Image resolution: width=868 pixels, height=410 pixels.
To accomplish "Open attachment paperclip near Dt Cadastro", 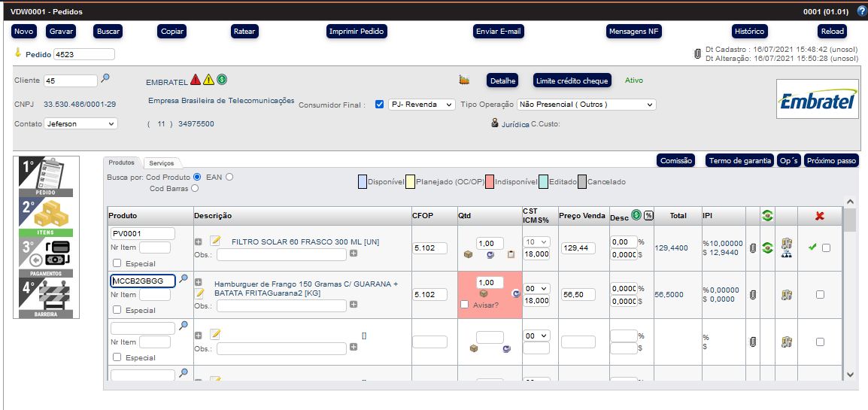I will click(x=697, y=54).
